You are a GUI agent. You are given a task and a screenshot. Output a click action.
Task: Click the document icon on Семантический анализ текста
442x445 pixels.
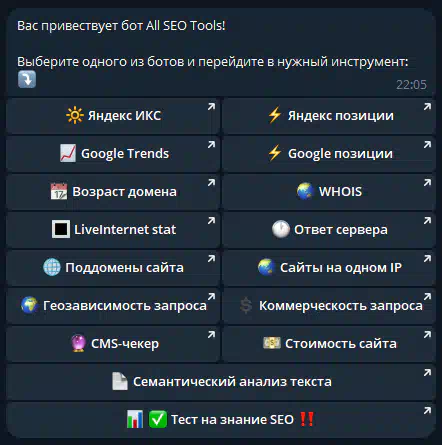(120, 381)
